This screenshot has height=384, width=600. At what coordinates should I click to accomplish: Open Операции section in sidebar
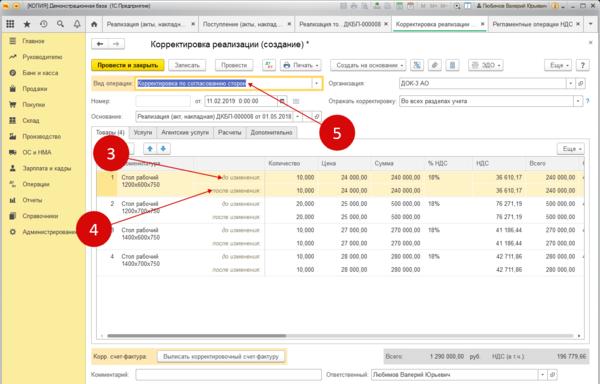(x=36, y=184)
